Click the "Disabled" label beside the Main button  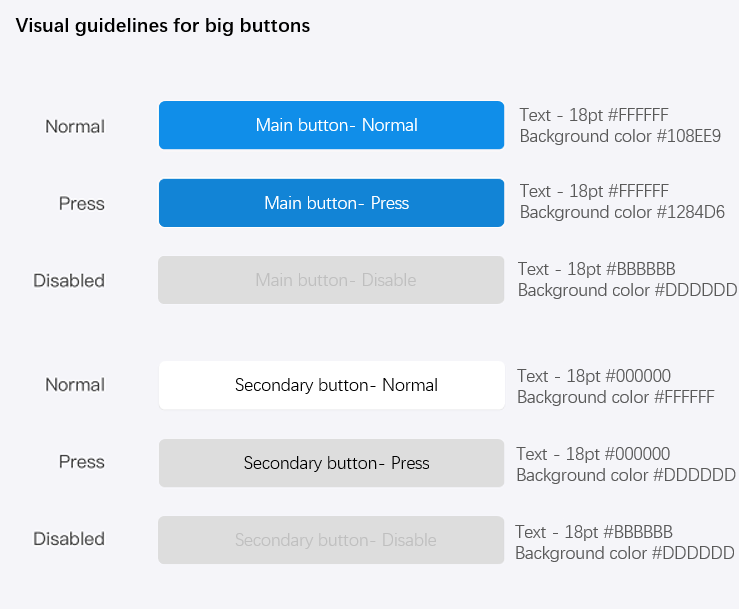pyautogui.click(x=69, y=280)
